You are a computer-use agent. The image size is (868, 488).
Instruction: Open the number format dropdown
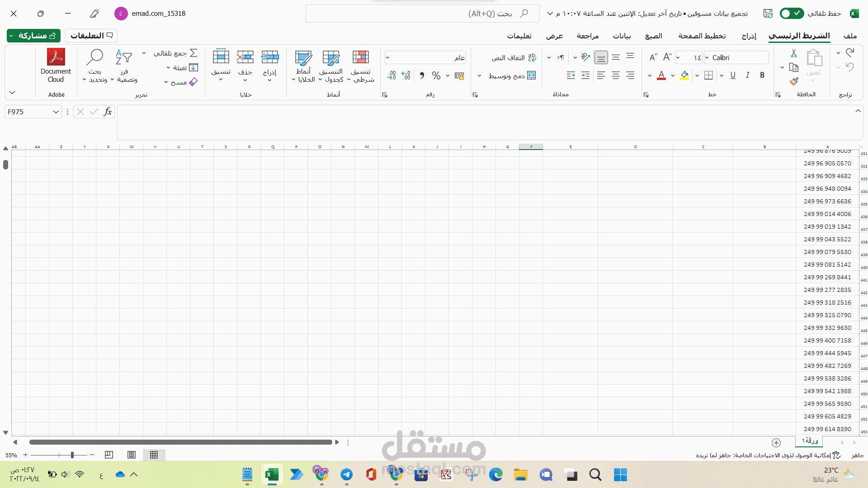tap(387, 57)
